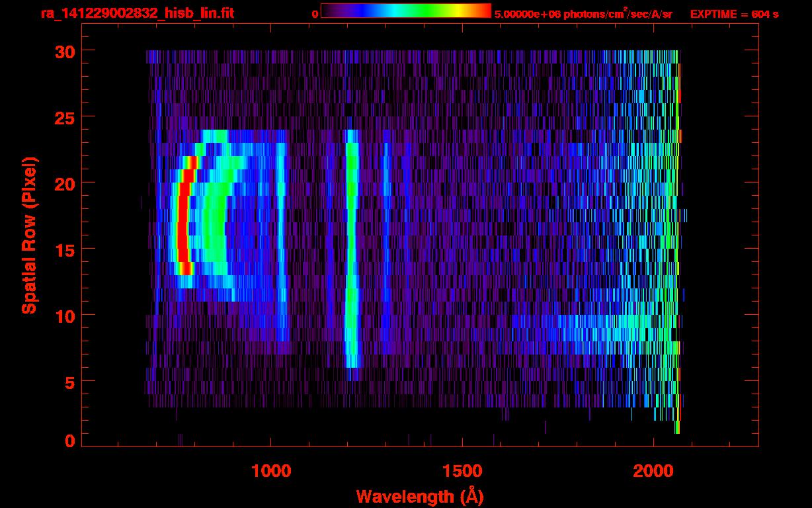The image size is (812, 508).
Task: Click the bright red arc emission feature
Action: pos(184,216)
